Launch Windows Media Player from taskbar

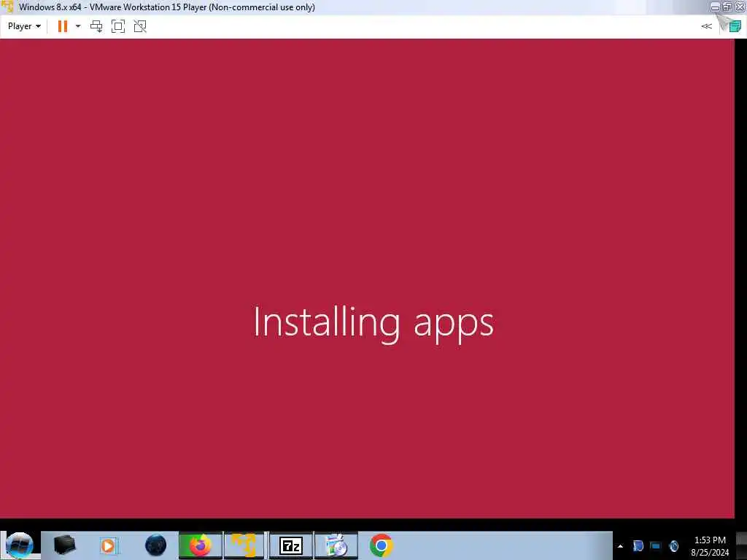108,545
